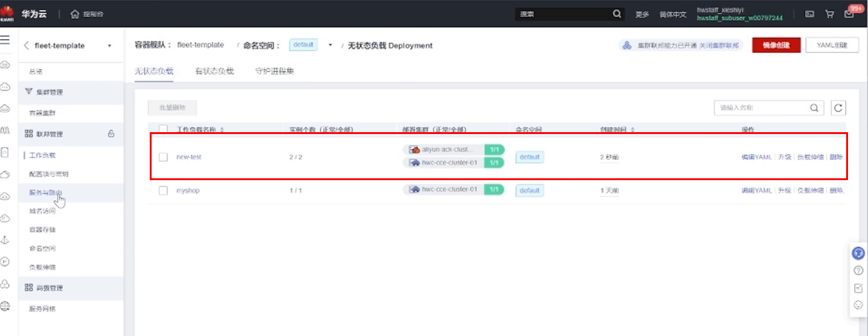Open 总览 in the sidebar
This screenshot has height=336, width=868.
36,72
